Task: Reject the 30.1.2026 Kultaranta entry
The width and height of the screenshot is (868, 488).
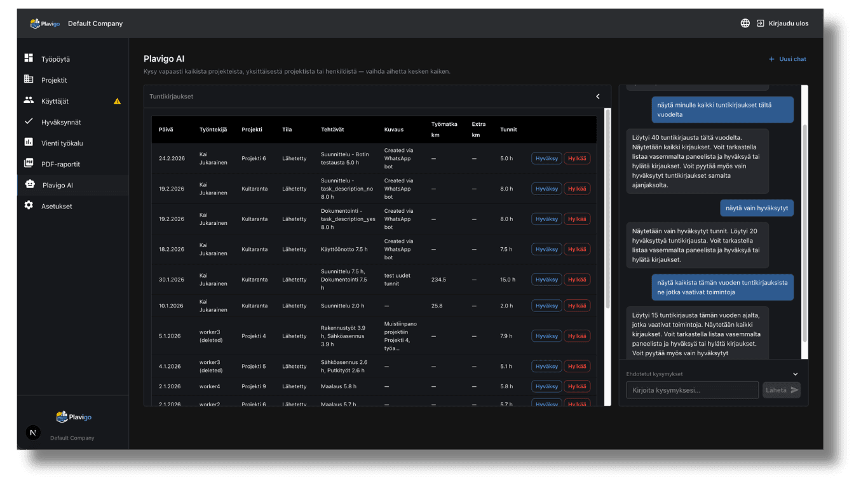Action: pos(576,280)
